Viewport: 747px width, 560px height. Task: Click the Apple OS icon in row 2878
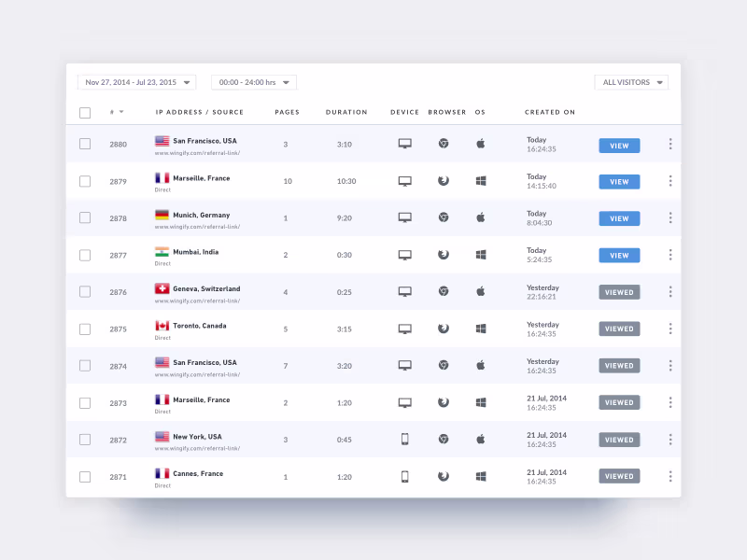pyautogui.click(x=481, y=217)
